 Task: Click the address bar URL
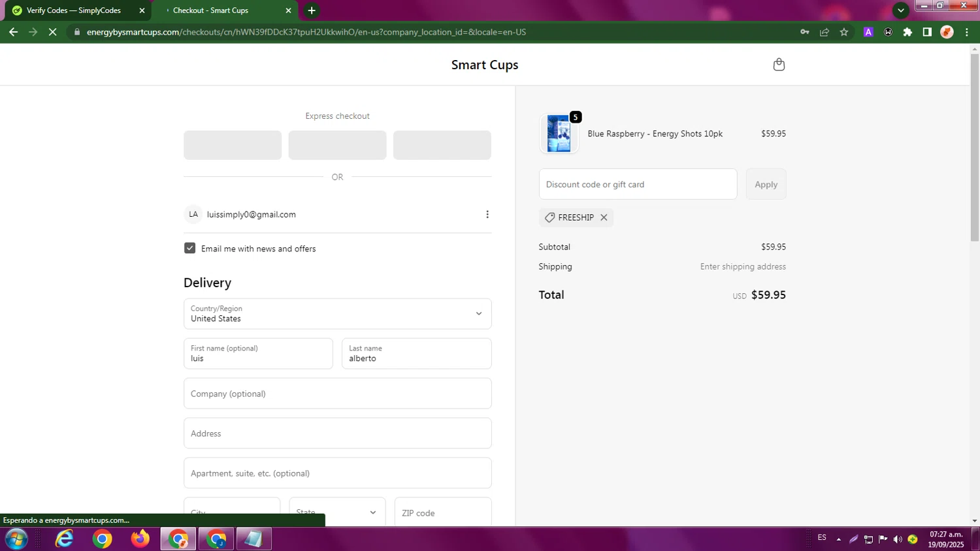306,32
